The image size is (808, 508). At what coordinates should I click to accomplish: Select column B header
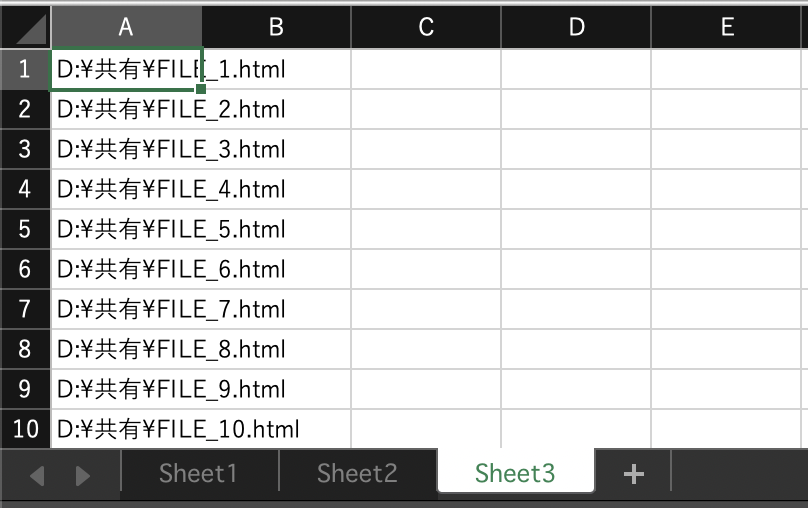tap(276, 28)
